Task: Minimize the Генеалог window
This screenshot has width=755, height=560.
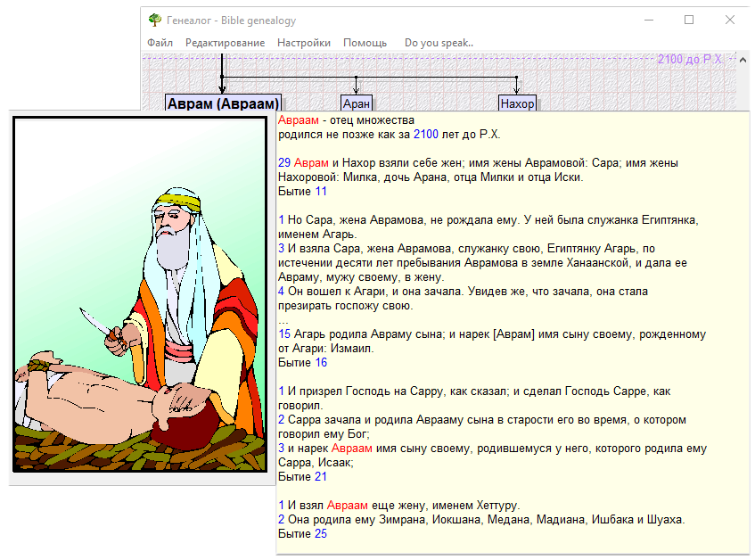Action: click(647, 20)
